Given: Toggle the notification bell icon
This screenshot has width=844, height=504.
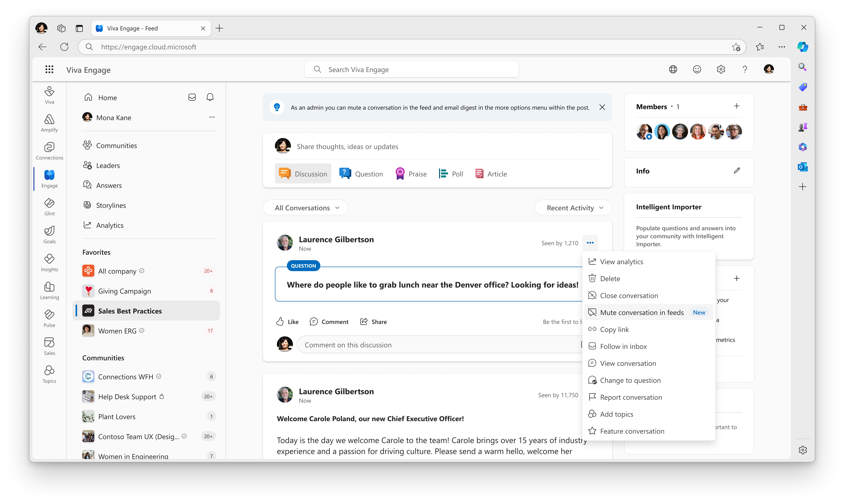Looking at the screenshot, I should click(x=210, y=97).
